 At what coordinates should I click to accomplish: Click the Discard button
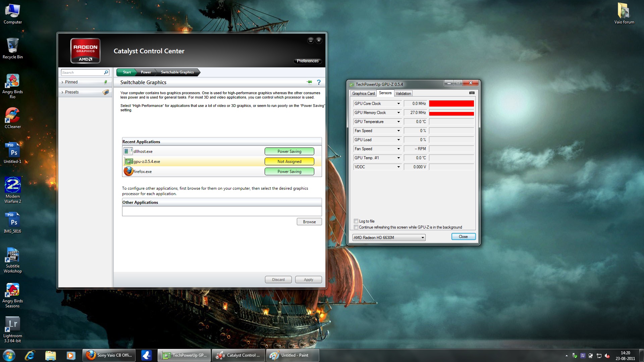(278, 280)
